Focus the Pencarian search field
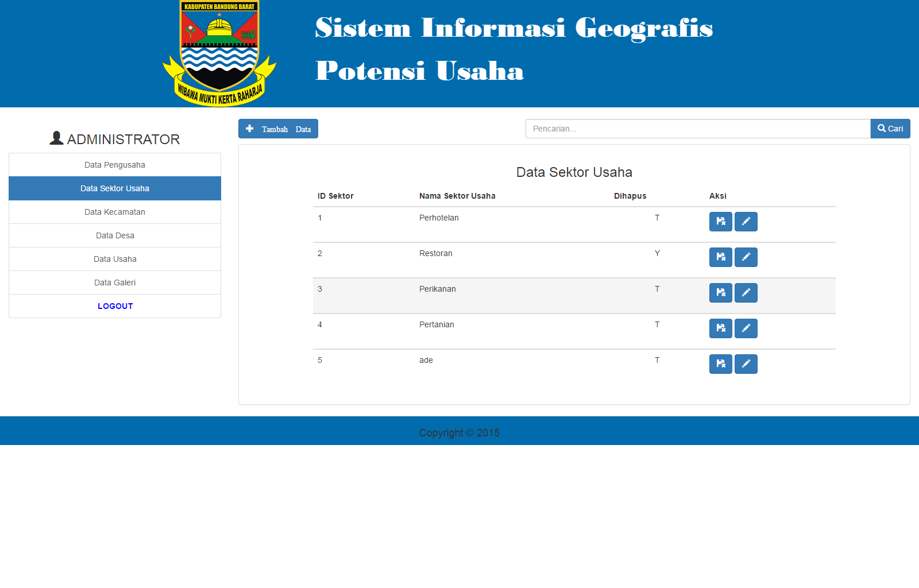This screenshot has width=919, height=588. [697, 129]
